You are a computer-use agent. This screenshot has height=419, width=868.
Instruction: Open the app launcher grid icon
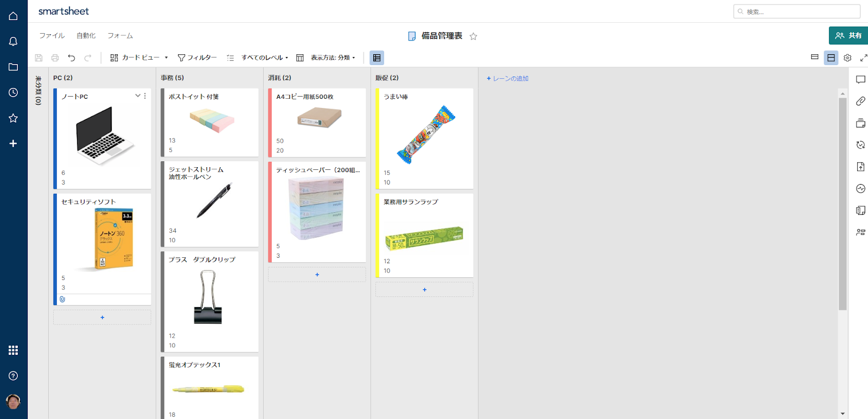tap(14, 350)
